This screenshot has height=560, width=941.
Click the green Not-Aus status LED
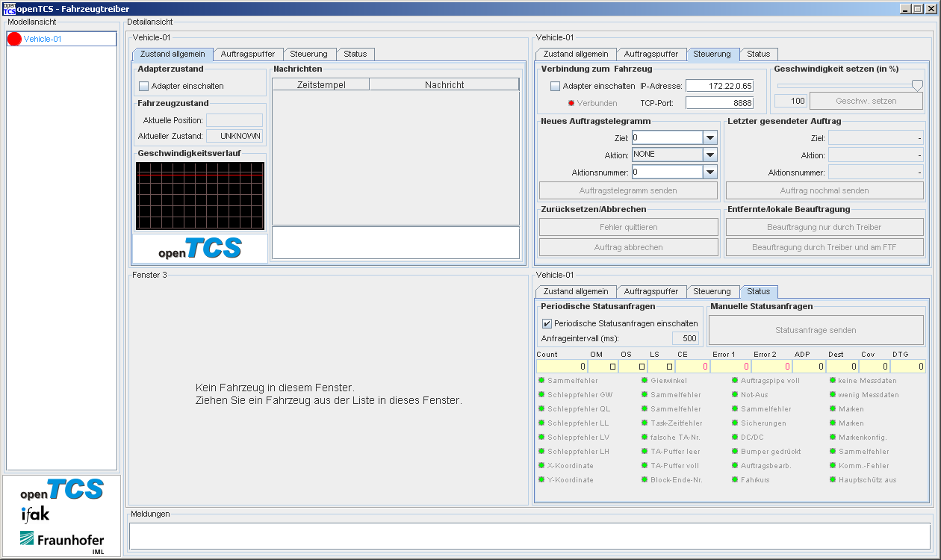[x=735, y=395]
